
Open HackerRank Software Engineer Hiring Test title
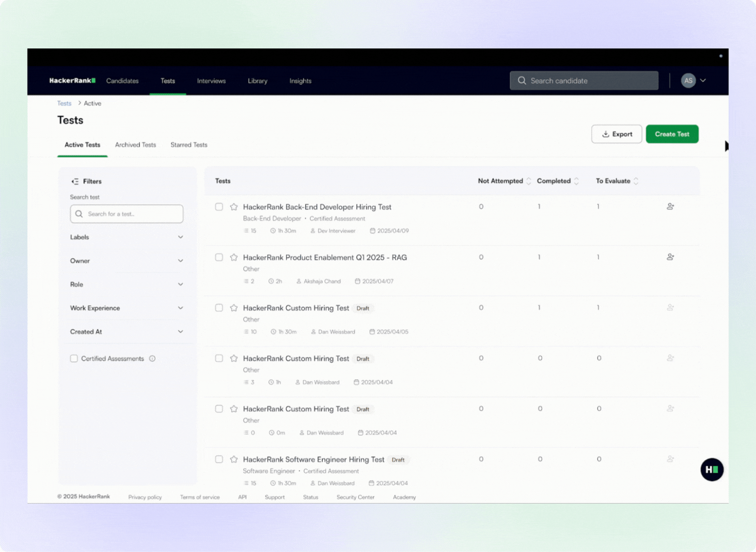point(314,459)
